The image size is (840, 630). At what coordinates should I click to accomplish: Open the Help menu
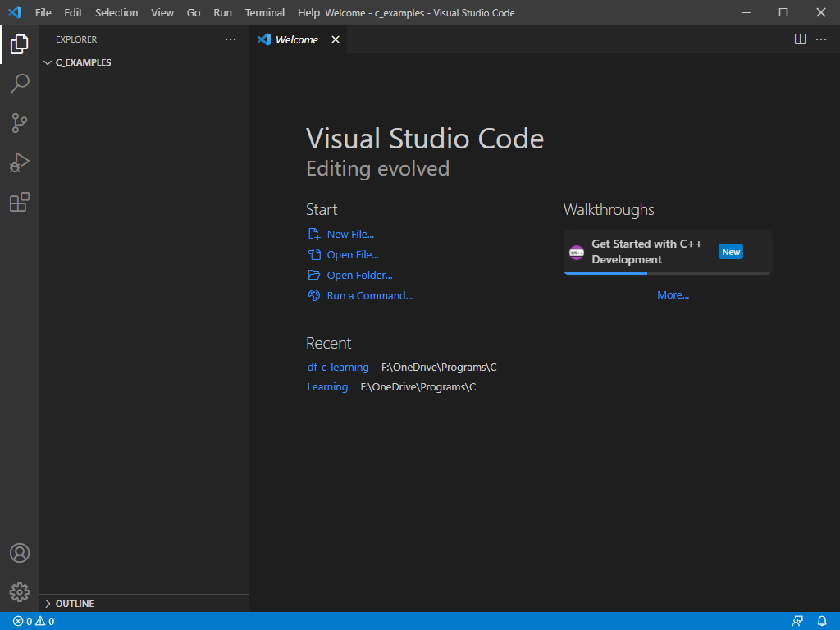pos(308,12)
